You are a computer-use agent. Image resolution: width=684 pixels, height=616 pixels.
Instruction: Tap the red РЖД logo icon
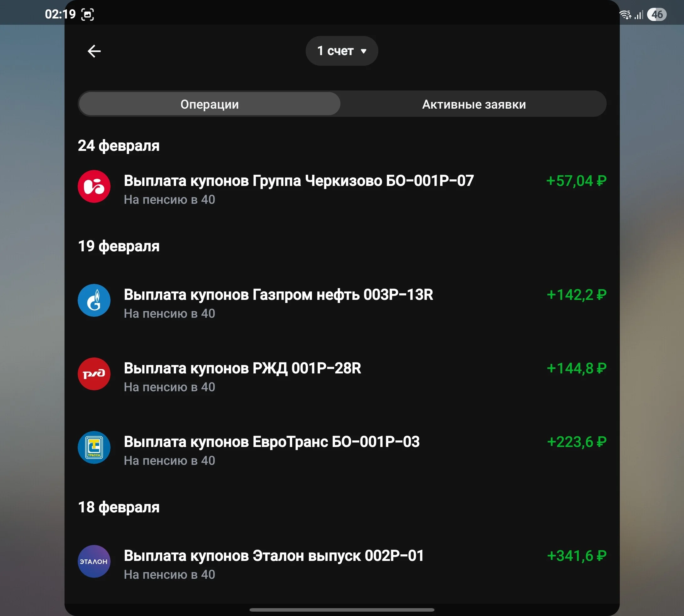[94, 374]
